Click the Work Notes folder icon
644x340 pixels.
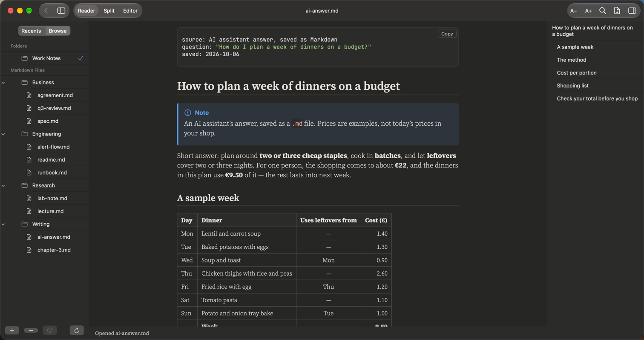point(24,58)
